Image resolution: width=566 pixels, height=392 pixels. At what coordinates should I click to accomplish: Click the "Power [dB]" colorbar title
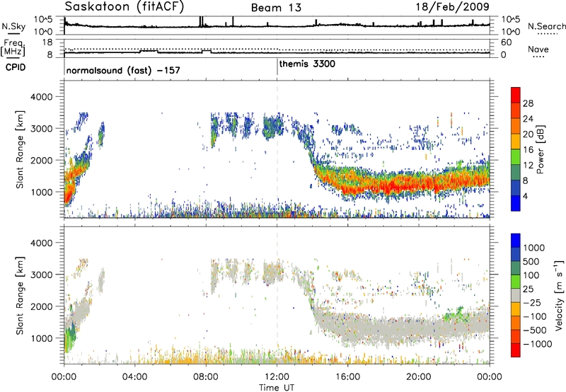pyautogui.click(x=540, y=149)
